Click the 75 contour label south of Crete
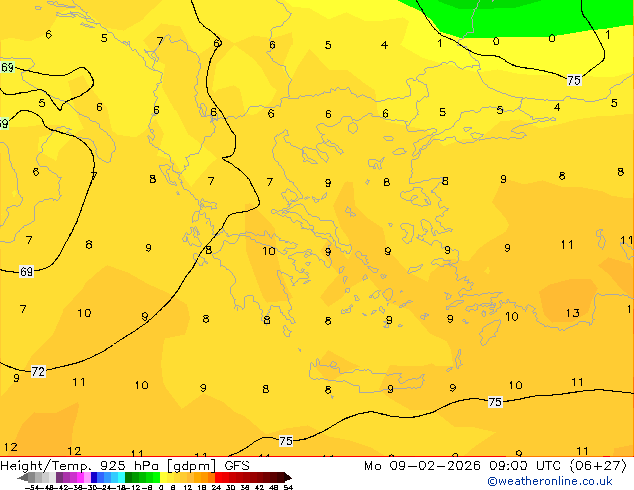The height and width of the screenshot is (490, 634). pos(495,402)
